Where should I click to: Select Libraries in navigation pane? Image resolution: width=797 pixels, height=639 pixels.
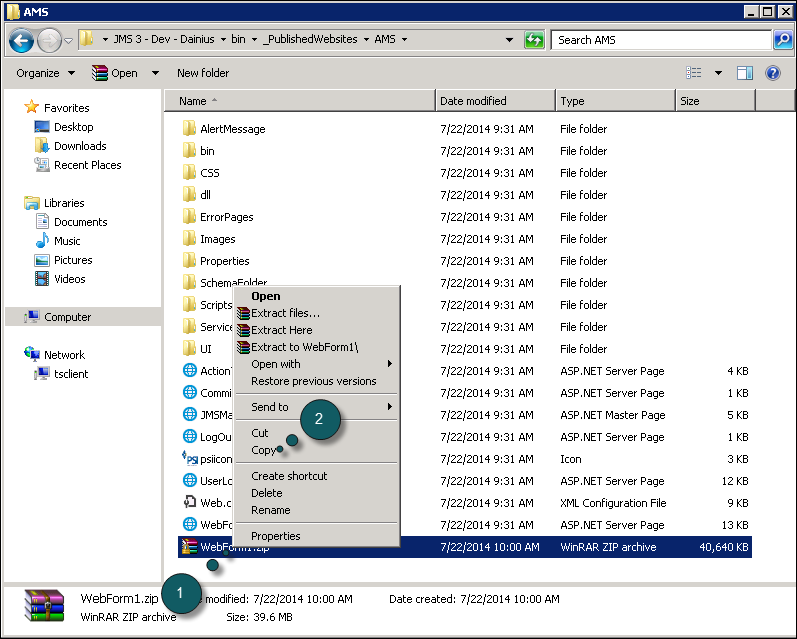64,203
